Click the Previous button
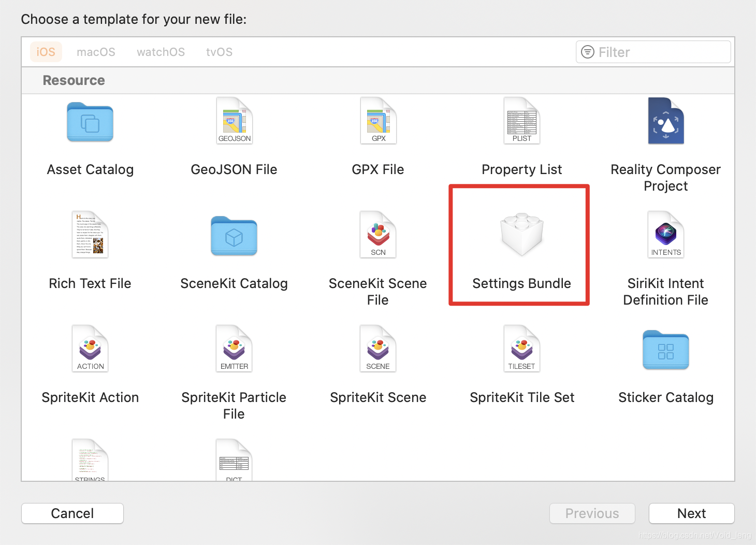The image size is (756, 545). [592, 513]
